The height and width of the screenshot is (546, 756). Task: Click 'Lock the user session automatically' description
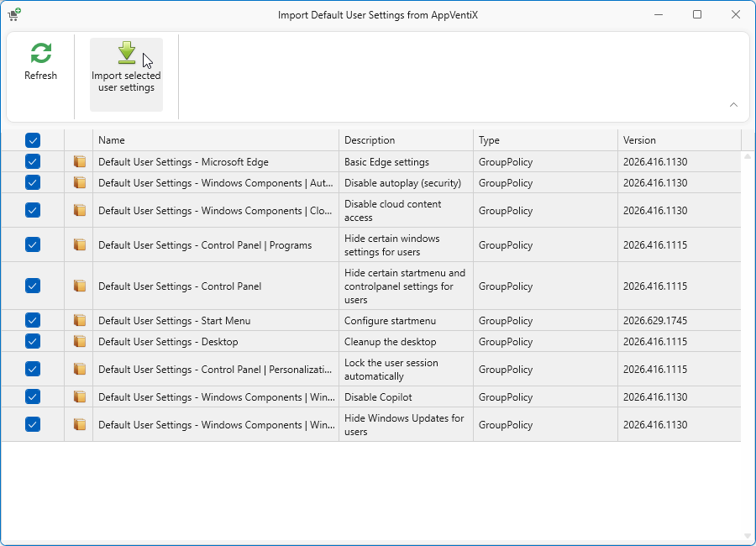[391, 370]
